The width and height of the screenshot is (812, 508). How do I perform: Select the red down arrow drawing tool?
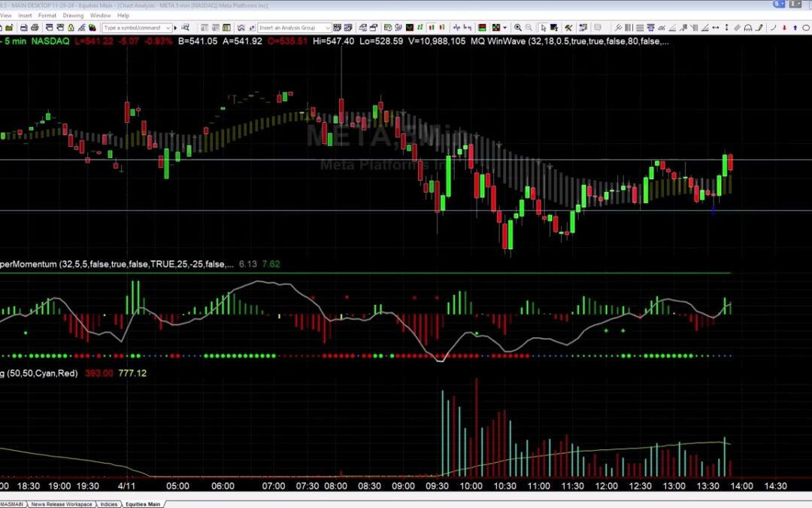783,28
